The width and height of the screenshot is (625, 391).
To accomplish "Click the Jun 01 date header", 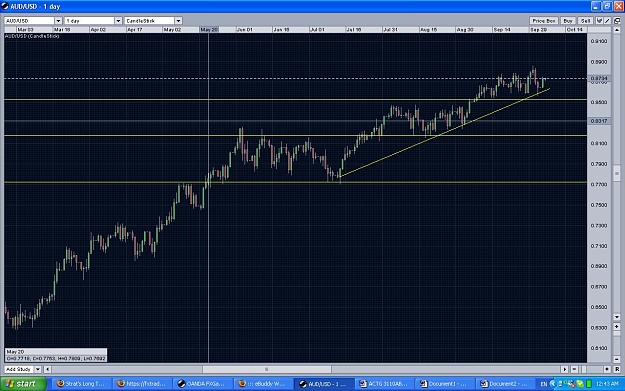I will click(245, 30).
